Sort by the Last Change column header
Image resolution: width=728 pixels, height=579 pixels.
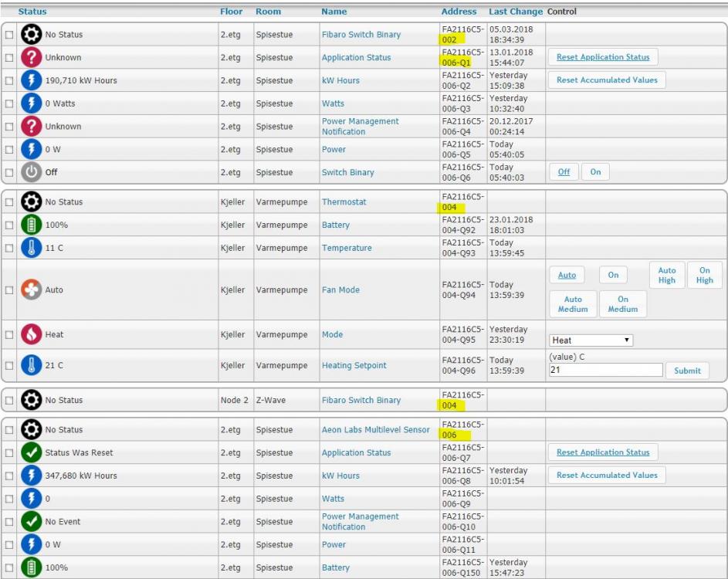(516, 12)
